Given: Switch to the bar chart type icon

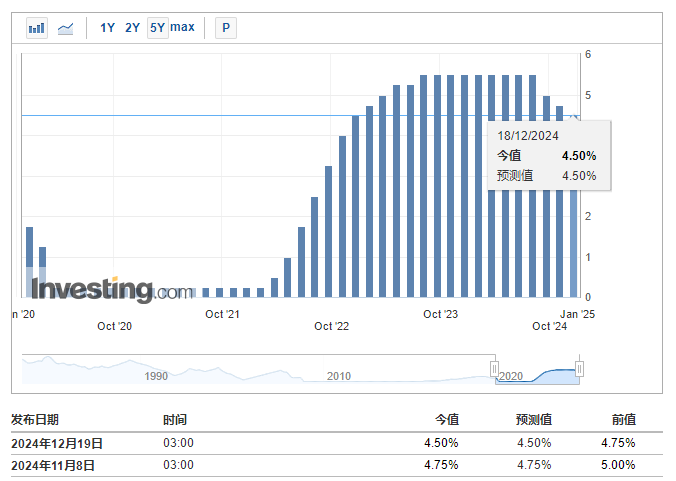Looking at the screenshot, I should [x=37, y=28].
